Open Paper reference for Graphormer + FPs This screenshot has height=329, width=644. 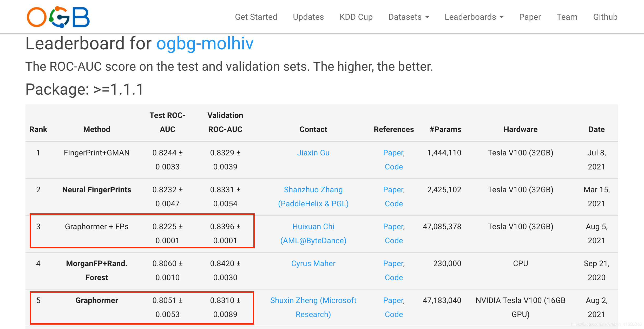[x=393, y=226]
